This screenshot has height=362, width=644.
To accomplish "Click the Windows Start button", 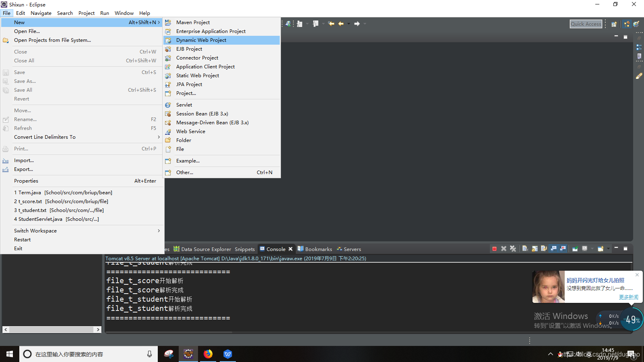I will (10, 354).
